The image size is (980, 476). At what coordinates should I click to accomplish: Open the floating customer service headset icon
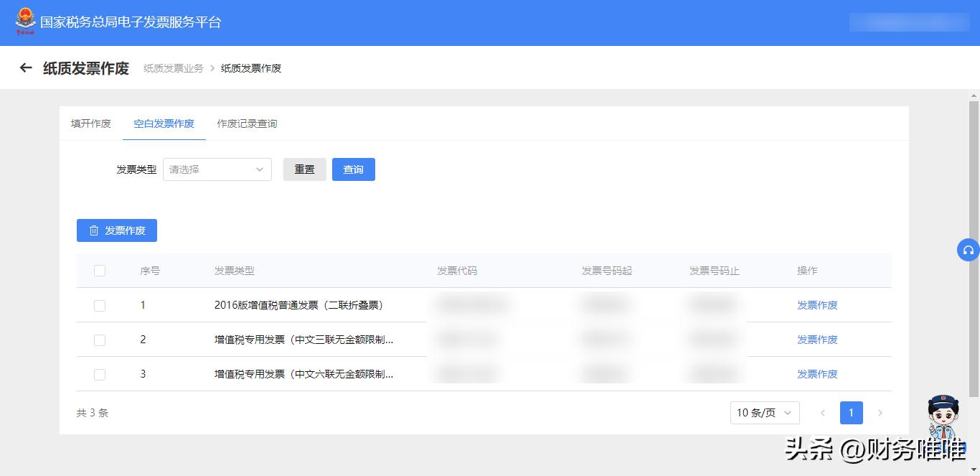968,250
